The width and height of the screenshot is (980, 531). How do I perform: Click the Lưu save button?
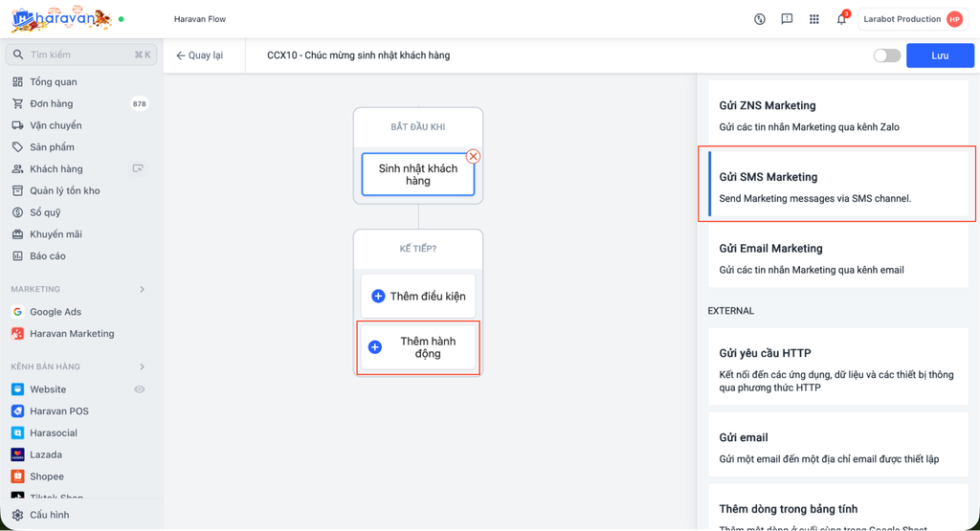click(x=940, y=55)
